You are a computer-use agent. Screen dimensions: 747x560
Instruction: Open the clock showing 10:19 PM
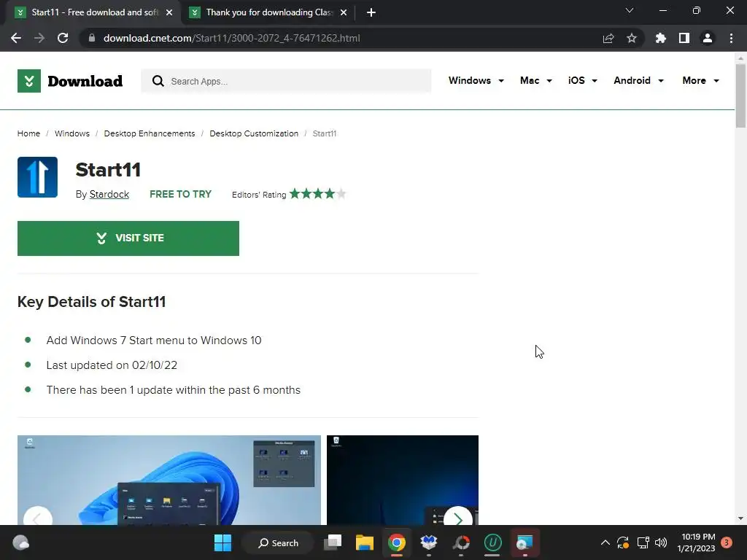point(696,542)
